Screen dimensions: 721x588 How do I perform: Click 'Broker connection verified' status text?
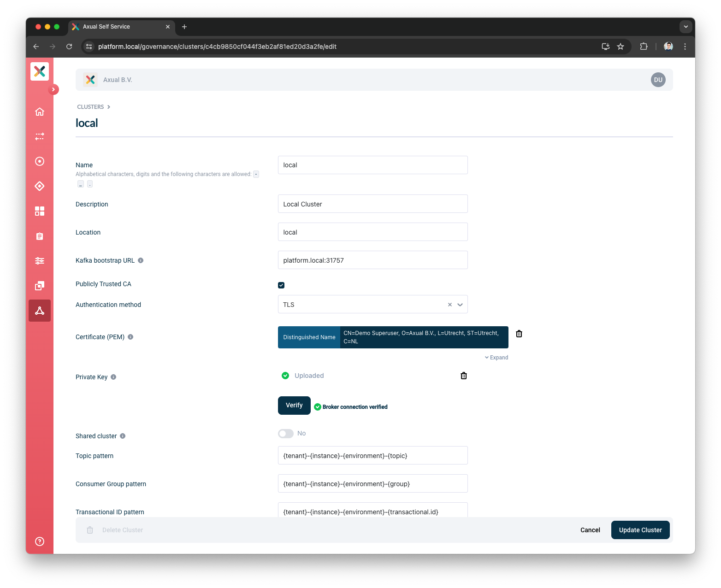pos(355,407)
